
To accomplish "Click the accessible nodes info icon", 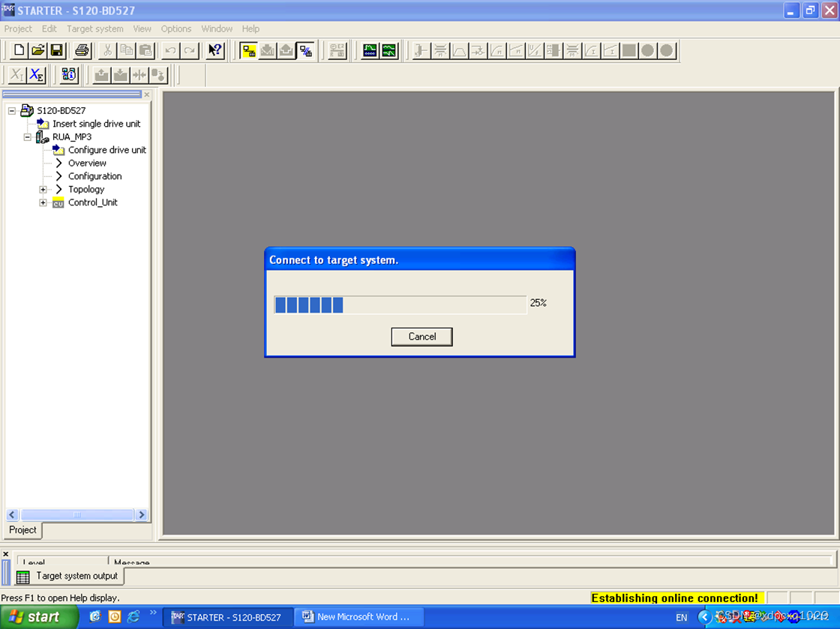I will coord(68,74).
